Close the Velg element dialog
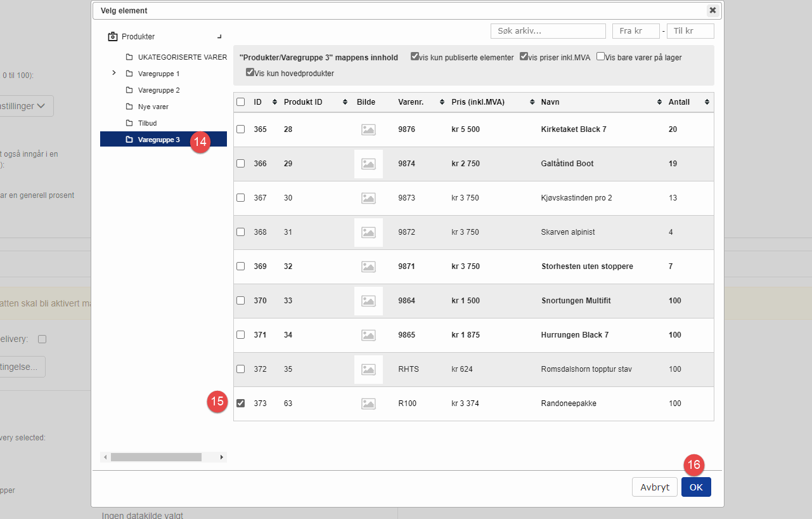Viewport: 812px width, 519px height. [x=712, y=10]
